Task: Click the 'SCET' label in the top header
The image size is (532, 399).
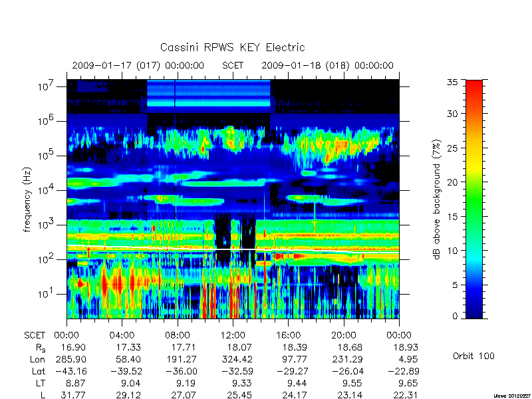Action: coord(233,65)
